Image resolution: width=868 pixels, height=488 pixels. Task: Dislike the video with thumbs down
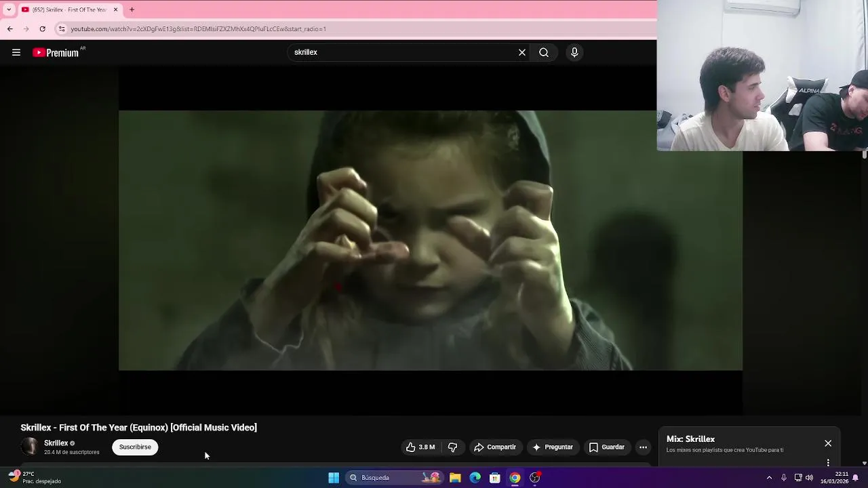452,447
